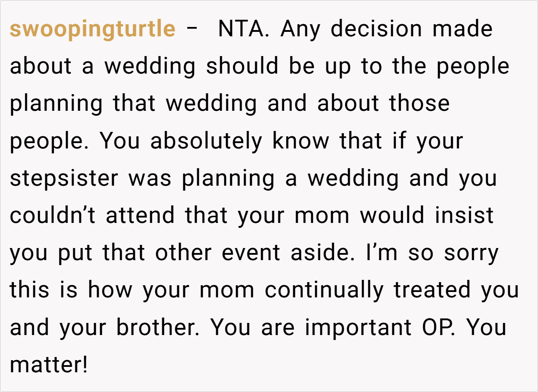Click the word "sorry" in the comment
Image resolution: width=538 pixels, height=392 pixels.
point(471,253)
